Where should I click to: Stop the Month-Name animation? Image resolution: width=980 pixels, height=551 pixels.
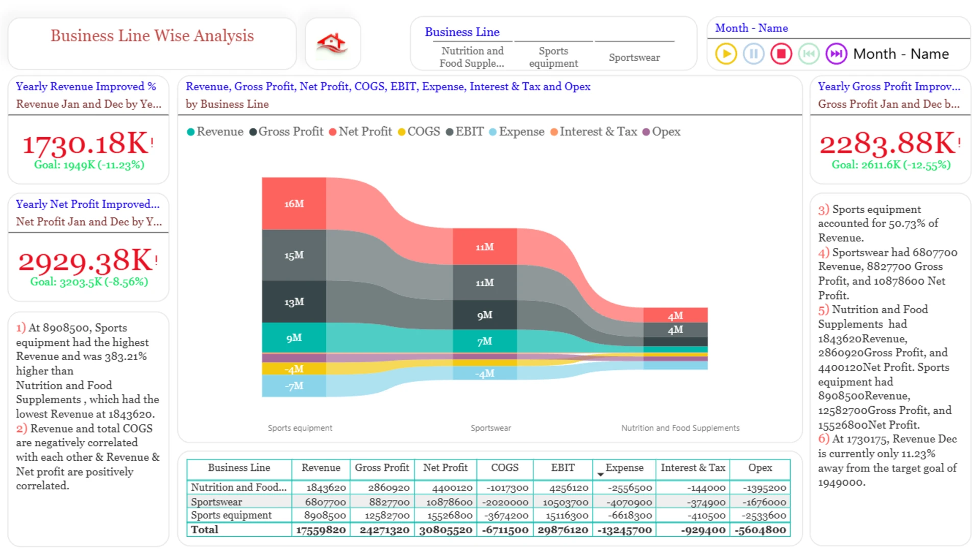pos(781,54)
